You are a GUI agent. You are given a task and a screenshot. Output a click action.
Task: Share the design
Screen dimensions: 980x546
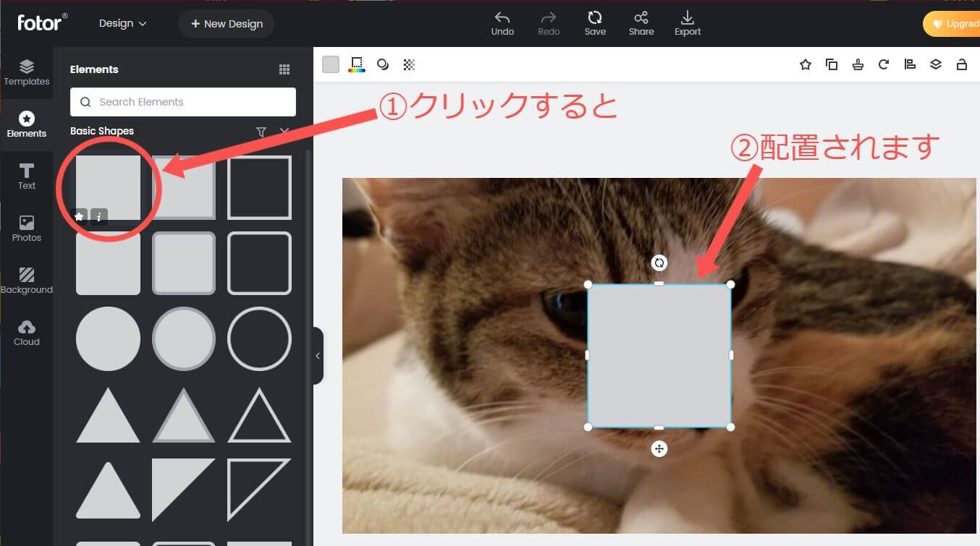(641, 23)
